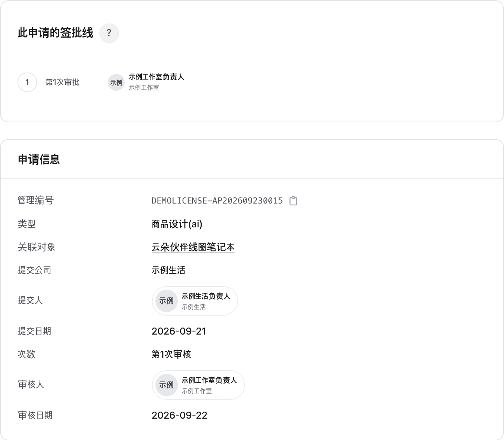Image resolution: width=504 pixels, height=440 pixels.
Task: Click the 提交日期 field label
Action: (35, 331)
